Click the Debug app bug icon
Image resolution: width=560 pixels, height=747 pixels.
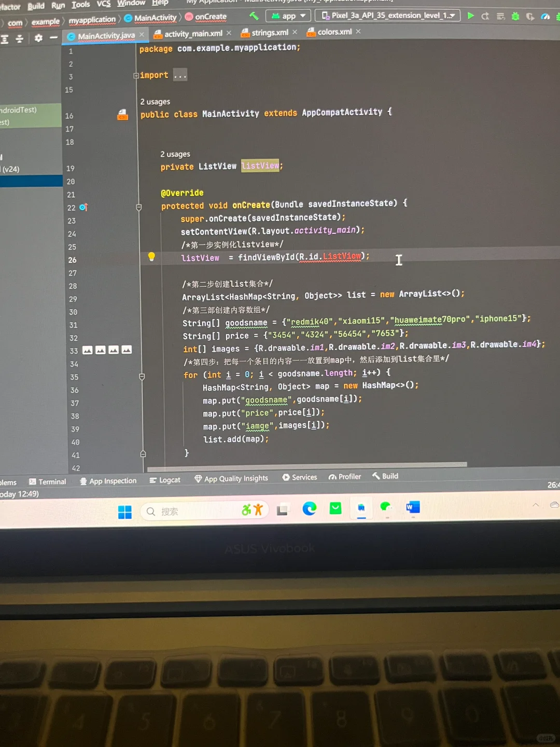point(515,16)
